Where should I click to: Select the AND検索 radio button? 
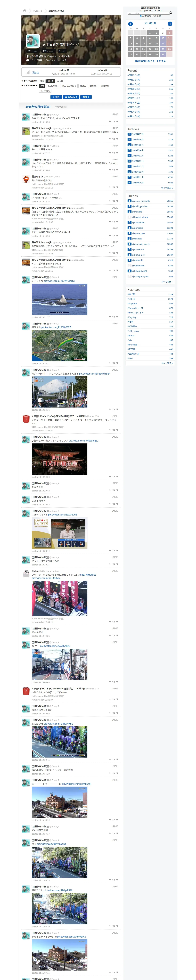(x=140, y=16)
